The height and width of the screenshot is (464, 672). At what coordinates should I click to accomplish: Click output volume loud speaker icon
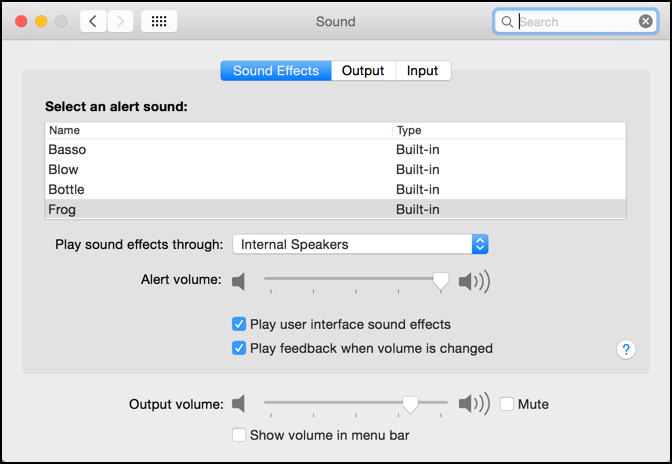coord(474,404)
